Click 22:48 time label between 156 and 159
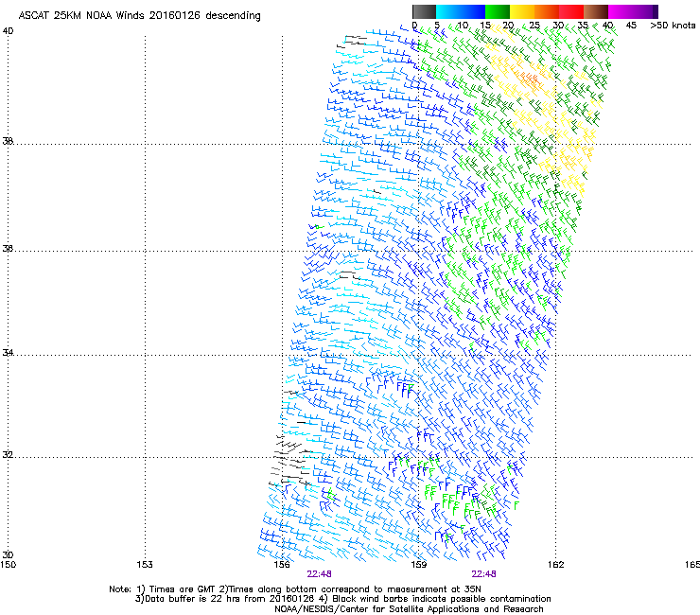Viewport: 700px width, 615px height. pyautogui.click(x=319, y=574)
